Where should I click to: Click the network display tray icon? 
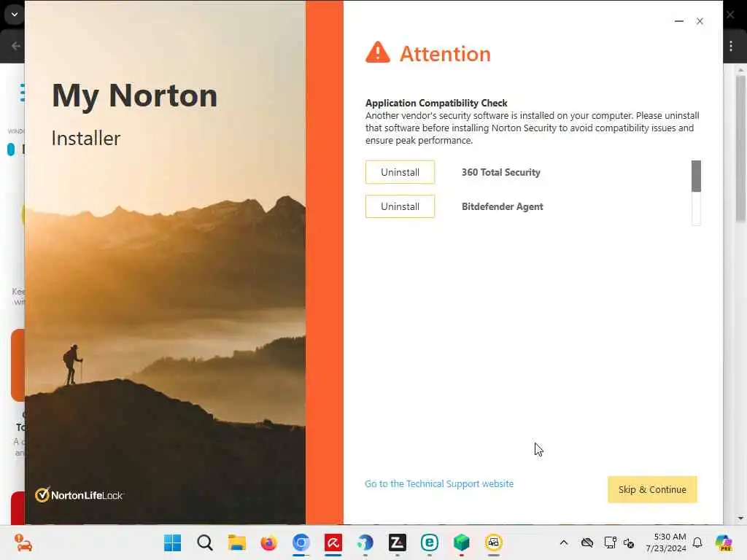point(610,542)
